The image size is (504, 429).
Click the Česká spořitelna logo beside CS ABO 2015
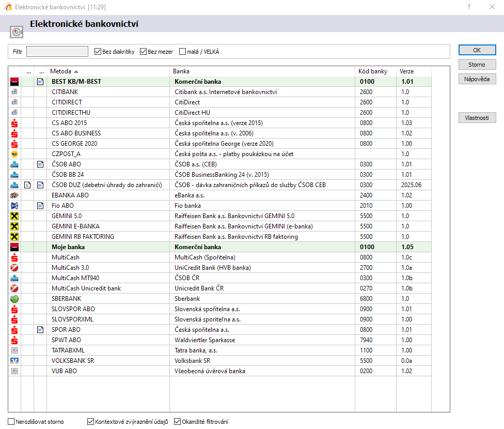(14, 123)
